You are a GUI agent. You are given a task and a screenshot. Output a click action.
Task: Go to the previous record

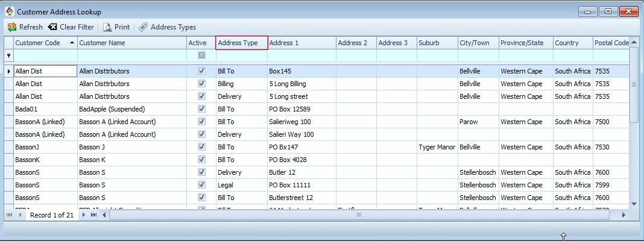[20, 215]
